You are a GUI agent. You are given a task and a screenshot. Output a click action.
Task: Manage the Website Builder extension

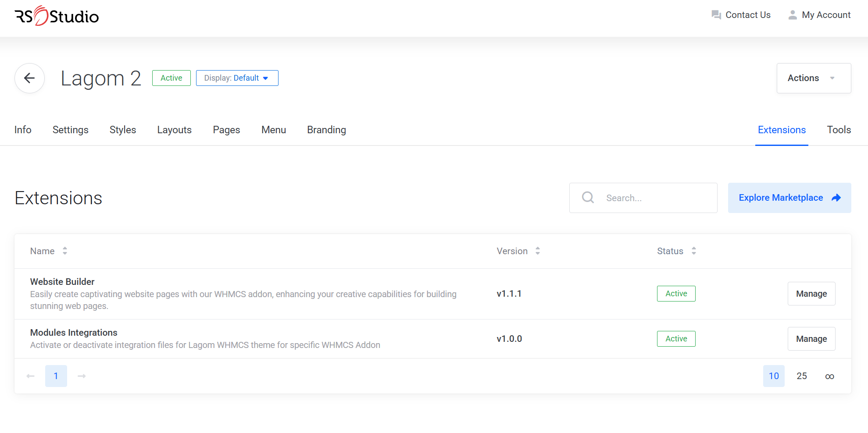coord(811,294)
